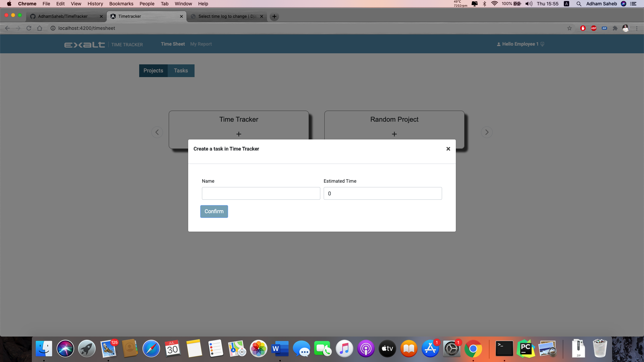Image resolution: width=644 pixels, height=362 pixels.
Task: Click the Exalt Time Tracker logo
Action: [103, 45]
